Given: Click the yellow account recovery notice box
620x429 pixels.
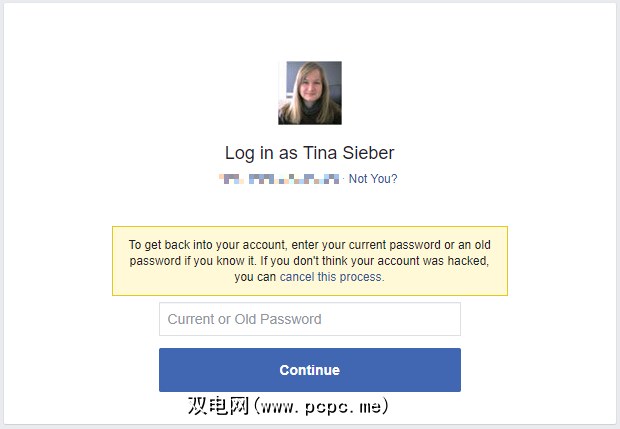Looking at the screenshot, I should coord(309,260).
